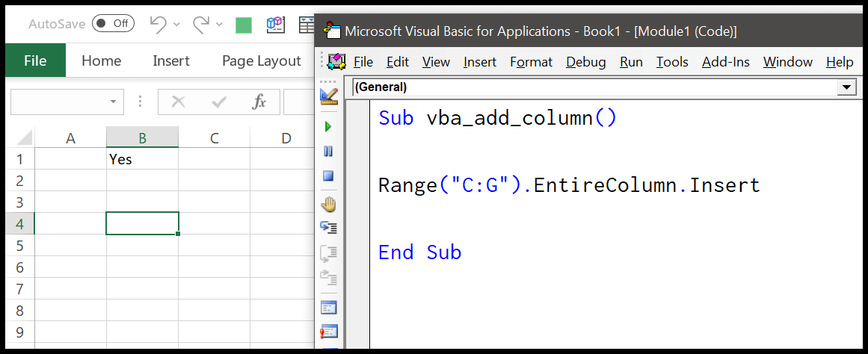The width and height of the screenshot is (868, 354).
Task: Click the Step Into icon
Action: point(328,228)
